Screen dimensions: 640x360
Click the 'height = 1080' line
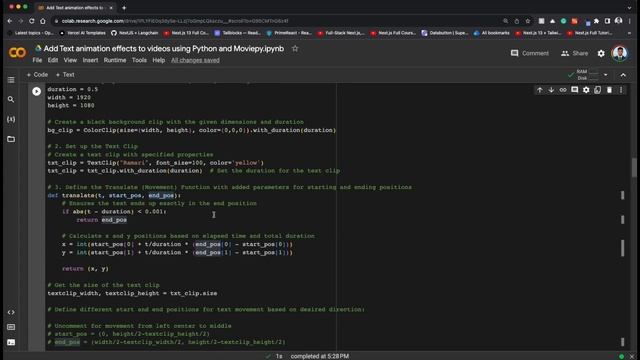pos(71,106)
